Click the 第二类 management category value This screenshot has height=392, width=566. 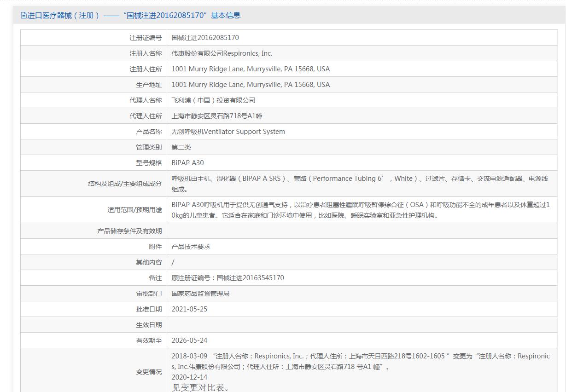point(181,147)
